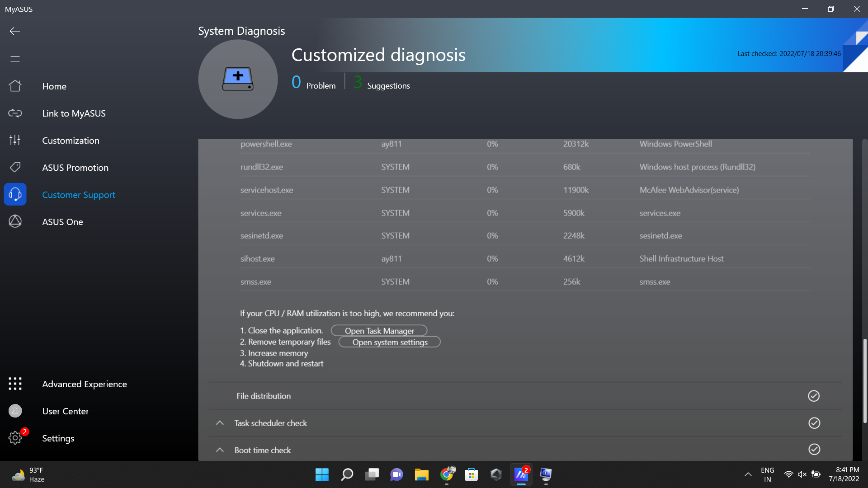Click Shell Infrastructure Host description

681,258
